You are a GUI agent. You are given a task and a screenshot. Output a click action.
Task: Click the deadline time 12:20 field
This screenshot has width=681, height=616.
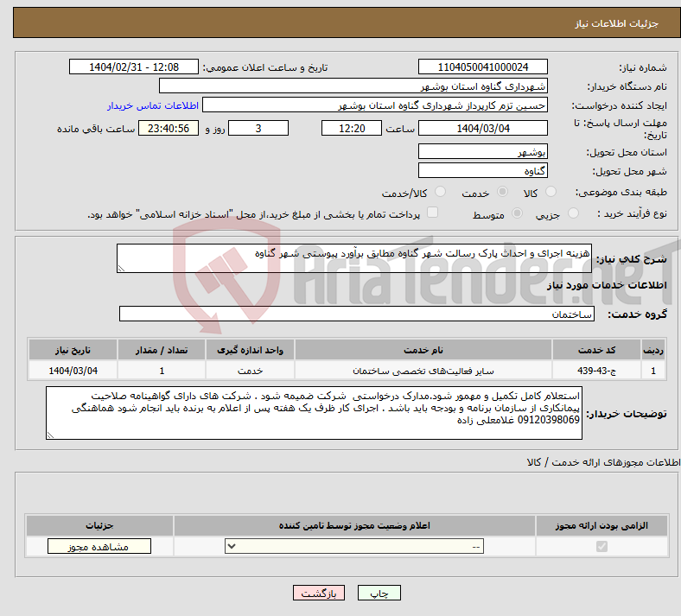[352, 128]
